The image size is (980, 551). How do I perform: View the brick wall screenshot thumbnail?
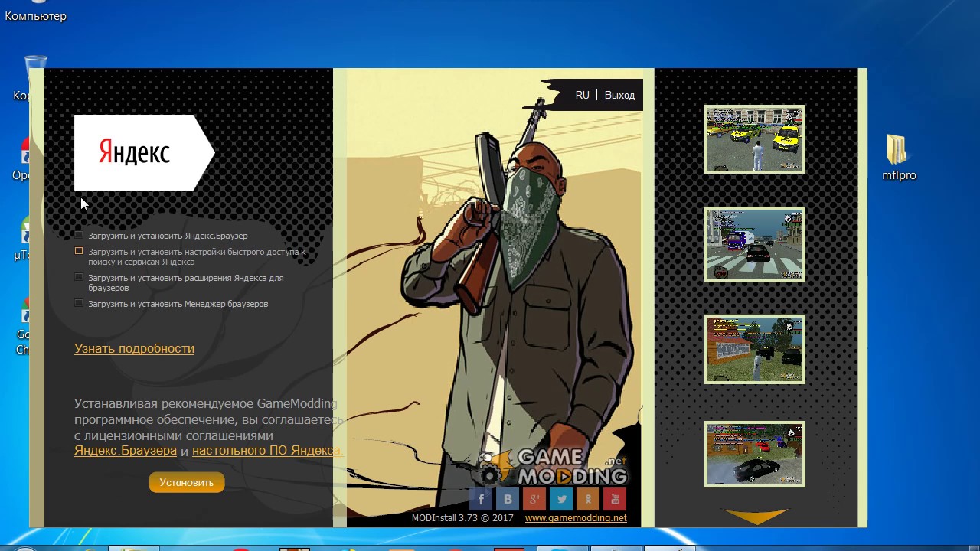coord(755,349)
